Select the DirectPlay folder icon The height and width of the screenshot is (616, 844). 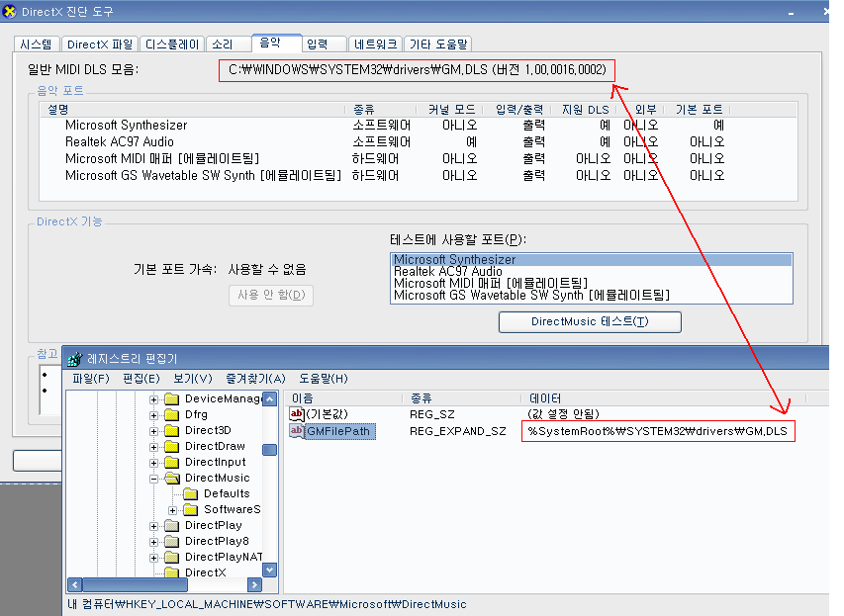click(172, 525)
